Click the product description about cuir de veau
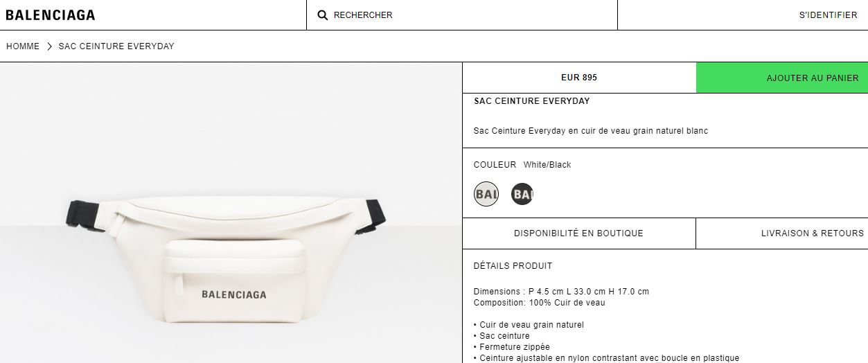The image size is (868, 363). click(x=591, y=131)
